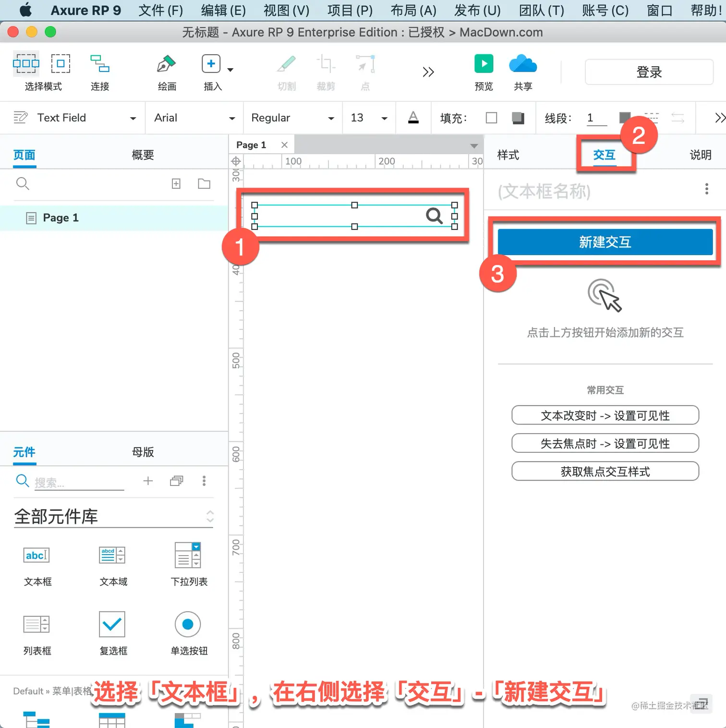Open the Insert dropdown arrow
The image size is (726, 728).
pyautogui.click(x=230, y=70)
